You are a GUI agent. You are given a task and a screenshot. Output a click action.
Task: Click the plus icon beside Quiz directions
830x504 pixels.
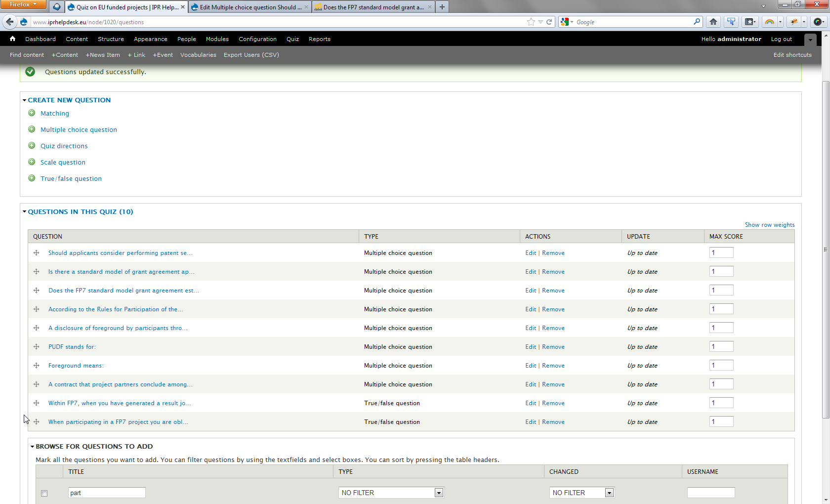tap(32, 146)
